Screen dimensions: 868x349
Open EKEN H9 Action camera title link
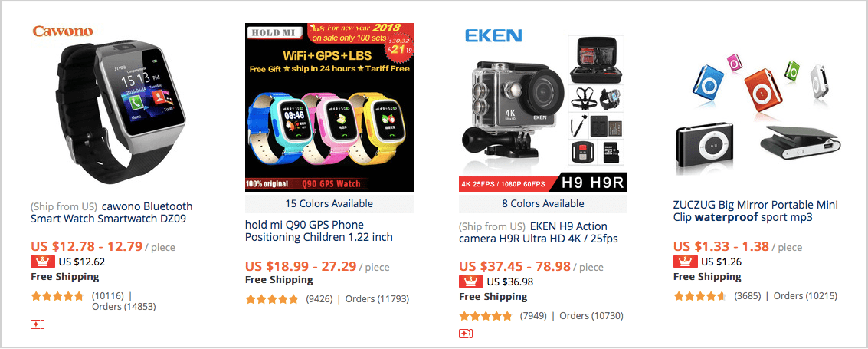[539, 232]
